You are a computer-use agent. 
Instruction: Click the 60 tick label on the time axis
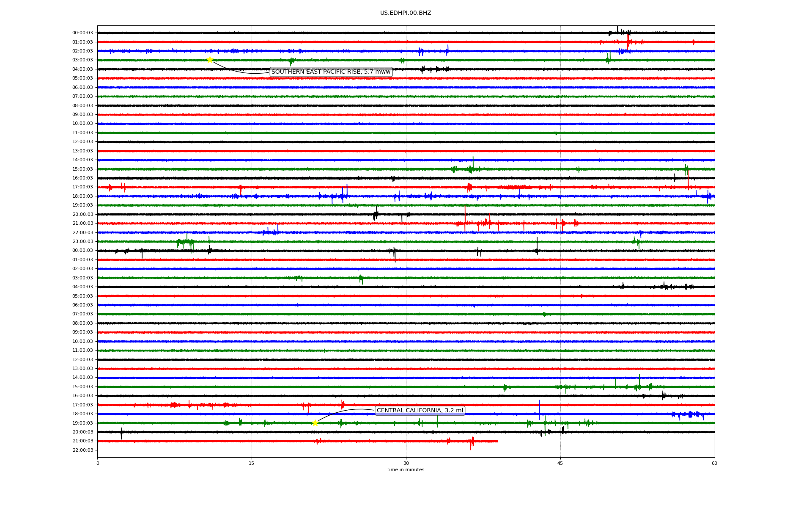coord(714,463)
